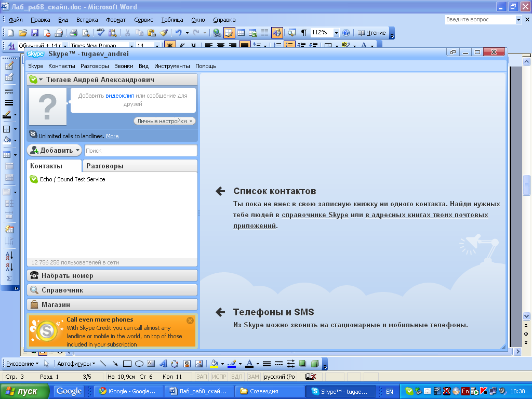Open font size 14 dropdown
Viewport: 532px width, 399px height.
coord(157,46)
